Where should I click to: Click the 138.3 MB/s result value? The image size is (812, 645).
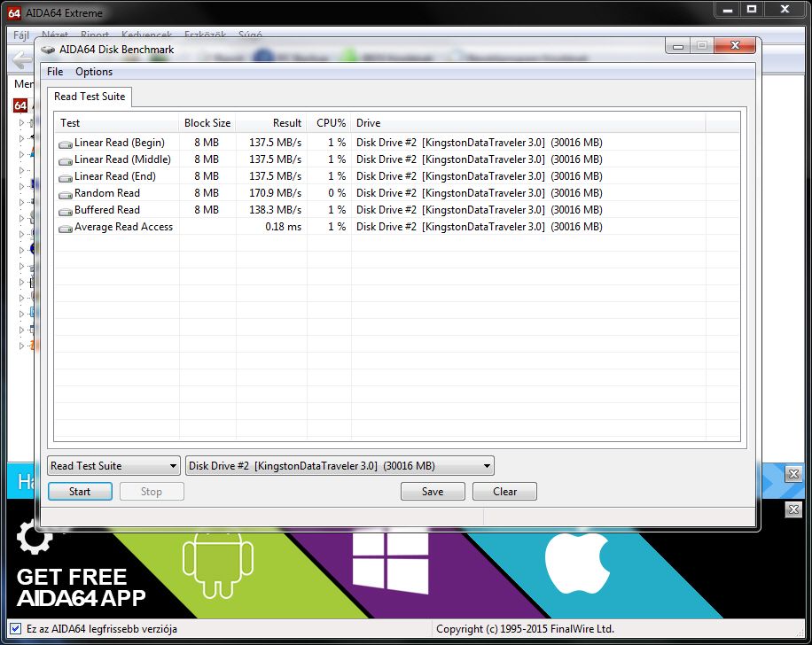[275, 210]
